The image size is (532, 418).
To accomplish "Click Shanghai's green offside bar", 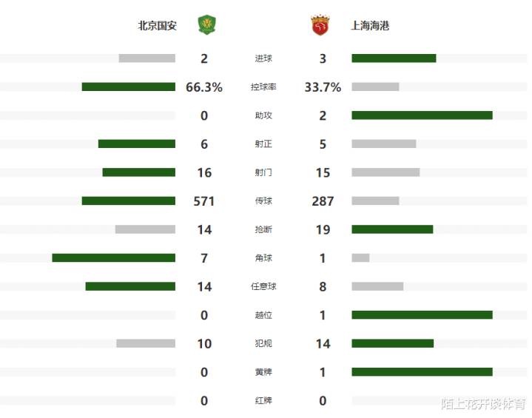I will [422, 314].
